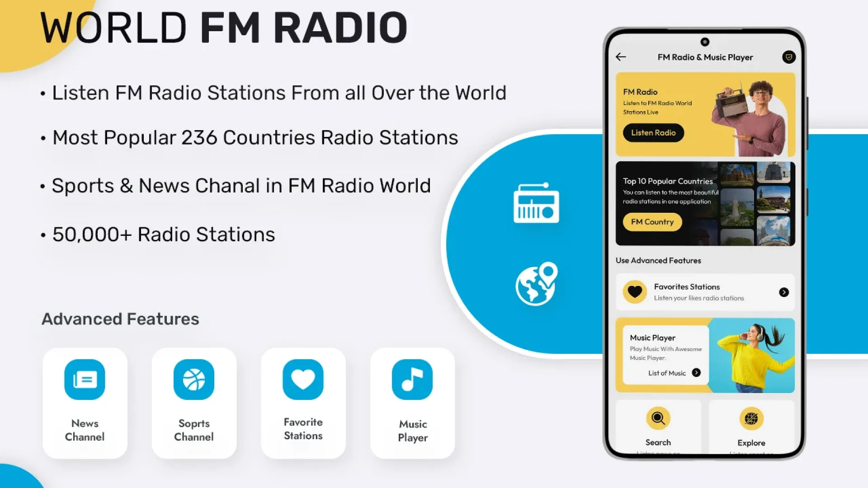
Task: Select the Sports Channel icon
Action: click(194, 379)
